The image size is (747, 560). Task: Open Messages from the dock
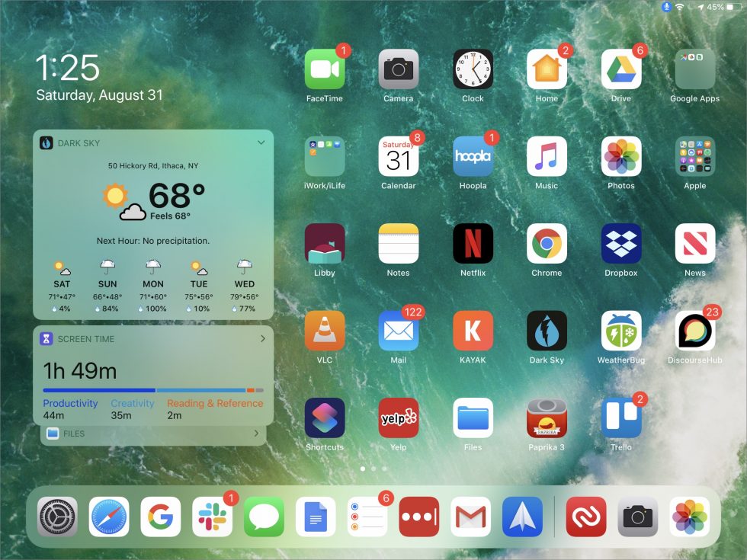click(x=264, y=517)
